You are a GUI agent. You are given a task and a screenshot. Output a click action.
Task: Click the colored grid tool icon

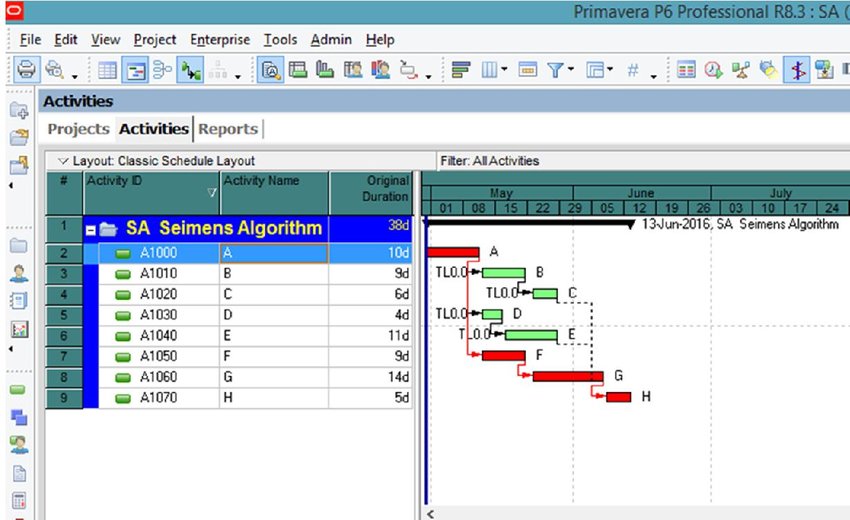coord(686,70)
